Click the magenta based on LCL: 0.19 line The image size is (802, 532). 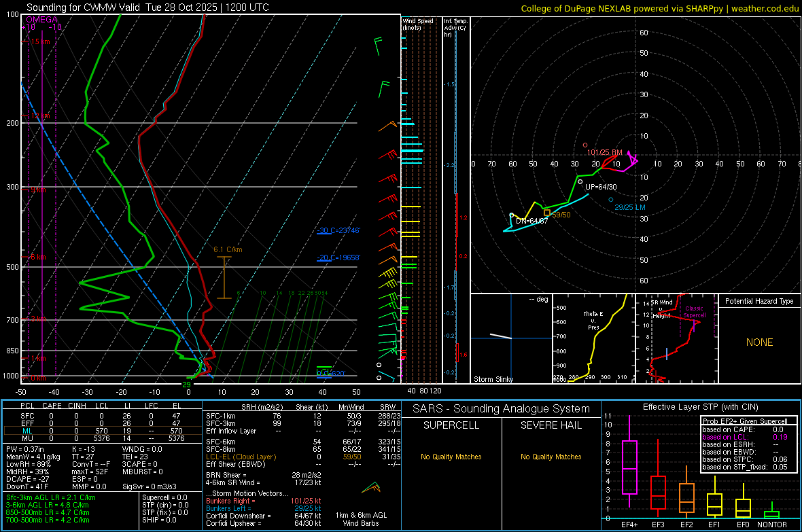745,437
